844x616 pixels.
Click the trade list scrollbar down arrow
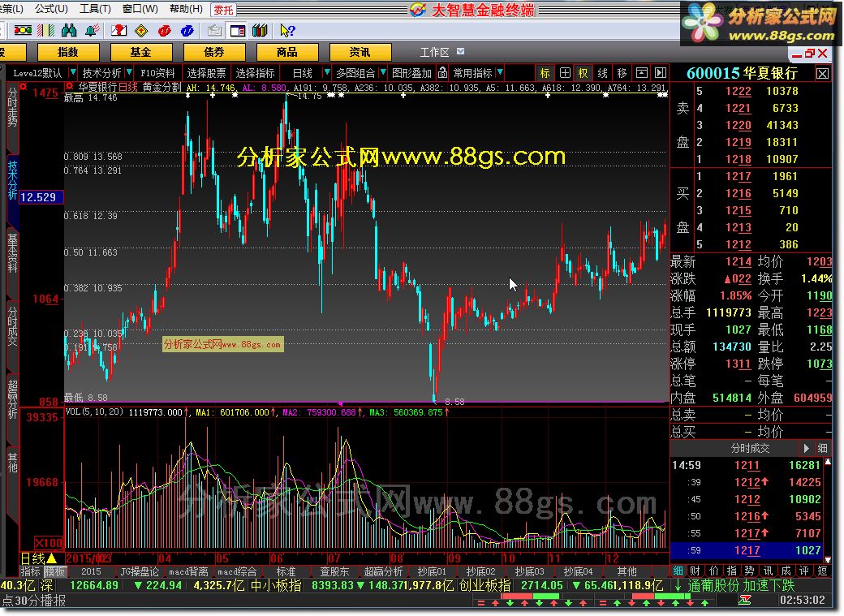pos(827,559)
